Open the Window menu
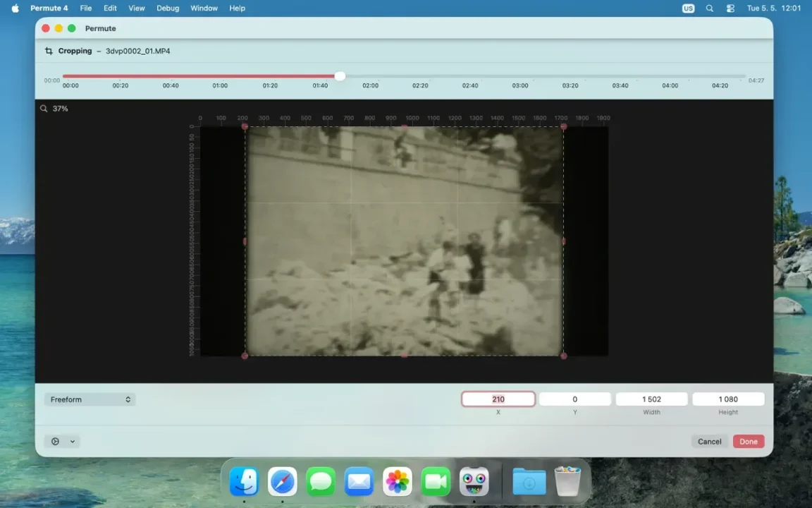 (x=204, y=8)
